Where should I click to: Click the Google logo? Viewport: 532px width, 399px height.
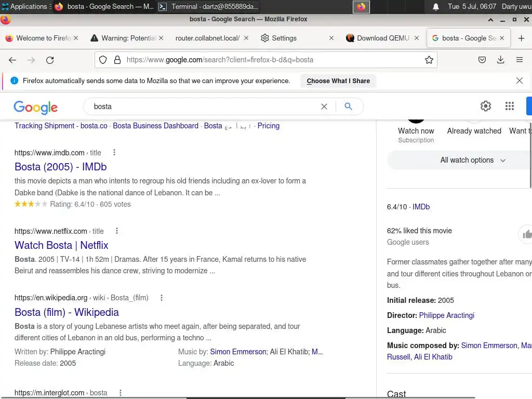36,107
